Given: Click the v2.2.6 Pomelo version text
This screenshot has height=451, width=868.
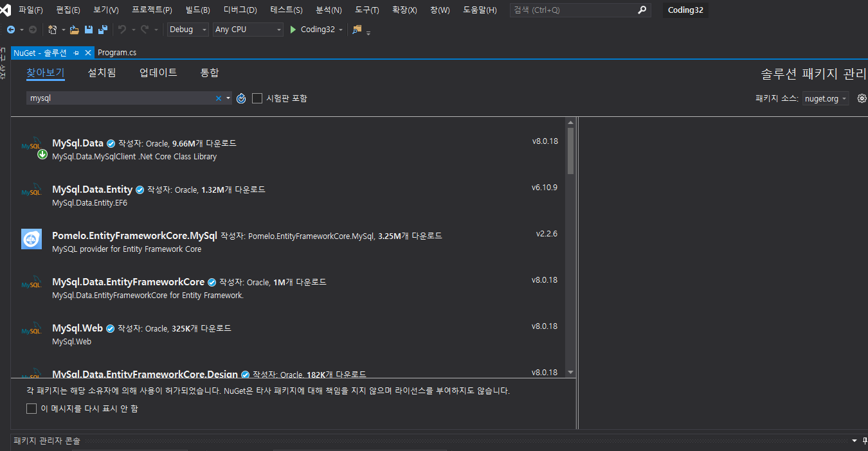Looking at the screenshot, I should 547,234.
